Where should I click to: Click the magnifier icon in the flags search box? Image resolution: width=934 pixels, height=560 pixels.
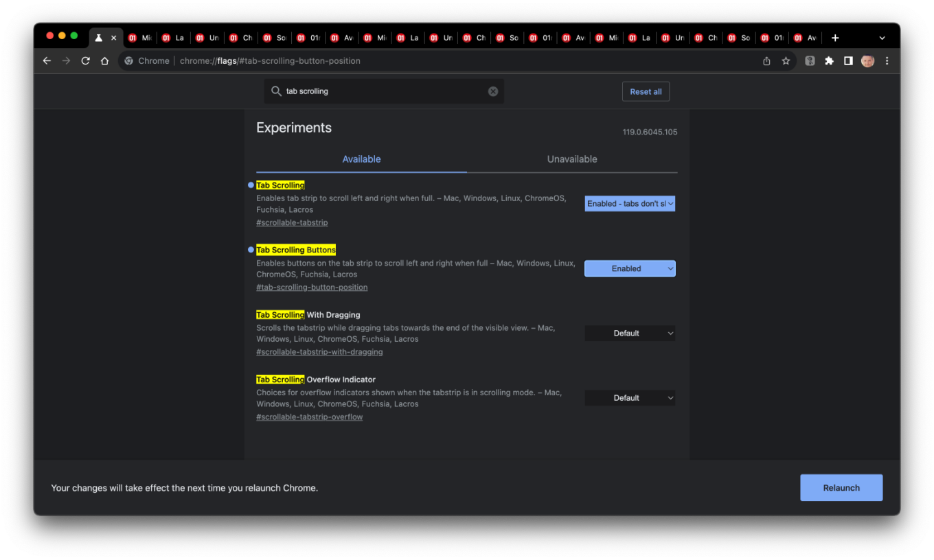pyautogui.click(x=276, y=91)
